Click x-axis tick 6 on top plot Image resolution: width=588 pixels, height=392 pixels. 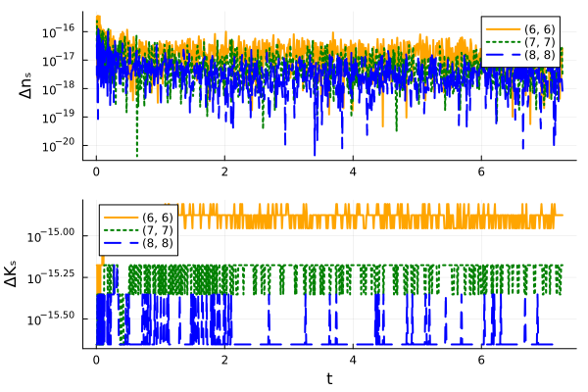tap(481, 172)
